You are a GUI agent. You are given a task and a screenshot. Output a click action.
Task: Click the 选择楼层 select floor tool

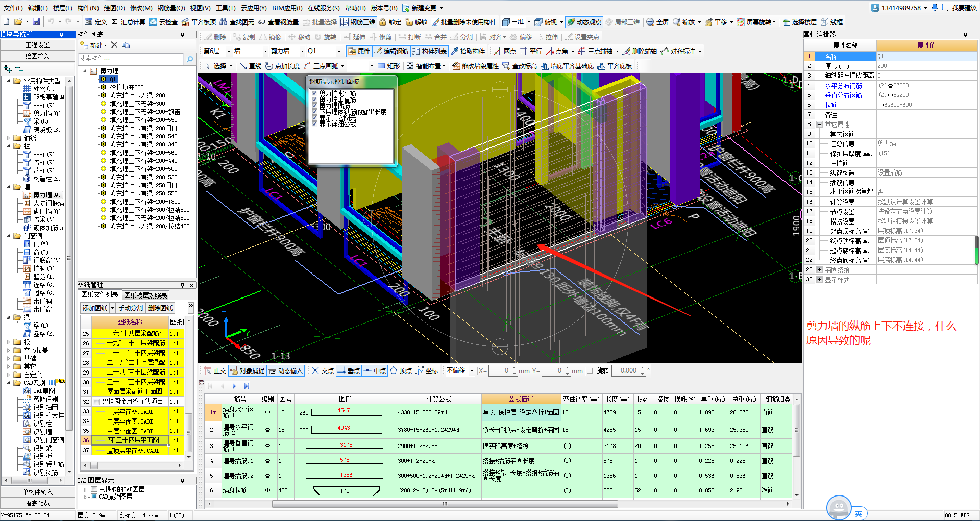(x=800, y=22)
